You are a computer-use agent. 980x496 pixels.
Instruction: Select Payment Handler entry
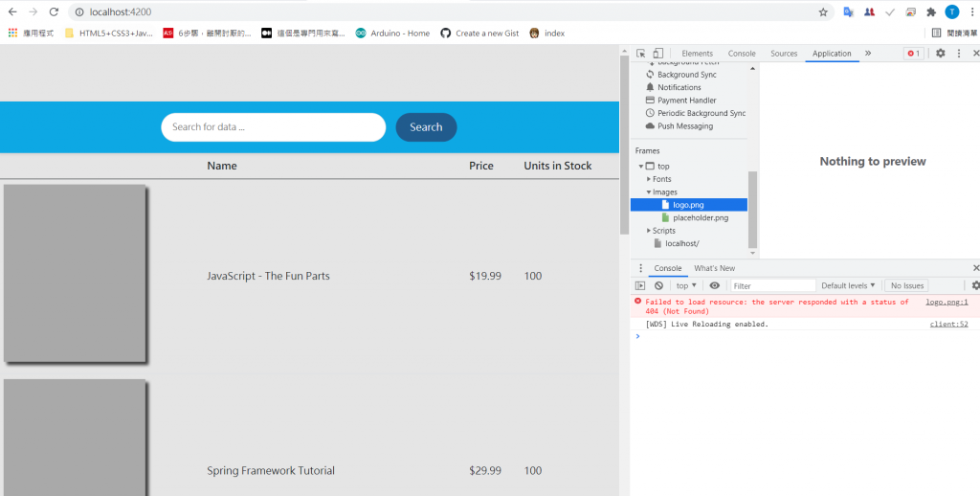tap(687, 101)
